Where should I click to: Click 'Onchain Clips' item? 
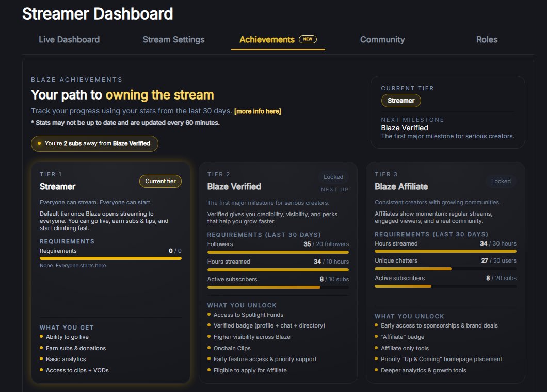point(232,348)
